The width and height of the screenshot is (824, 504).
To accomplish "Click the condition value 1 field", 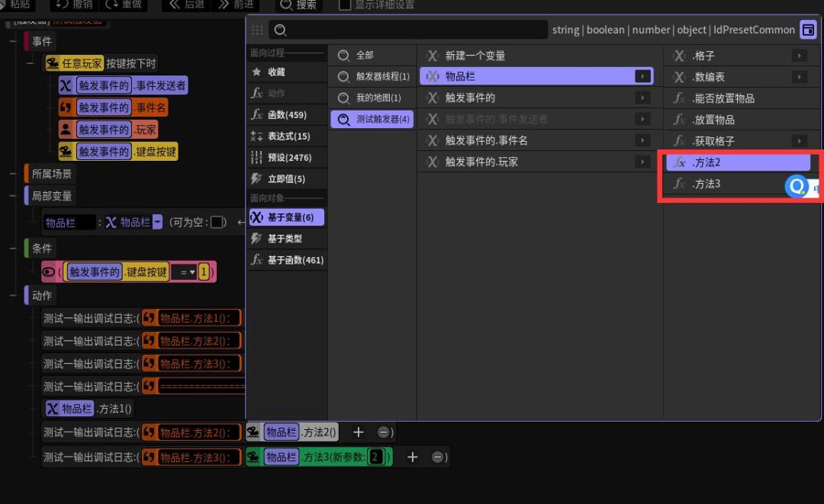I will pos(204,272).
